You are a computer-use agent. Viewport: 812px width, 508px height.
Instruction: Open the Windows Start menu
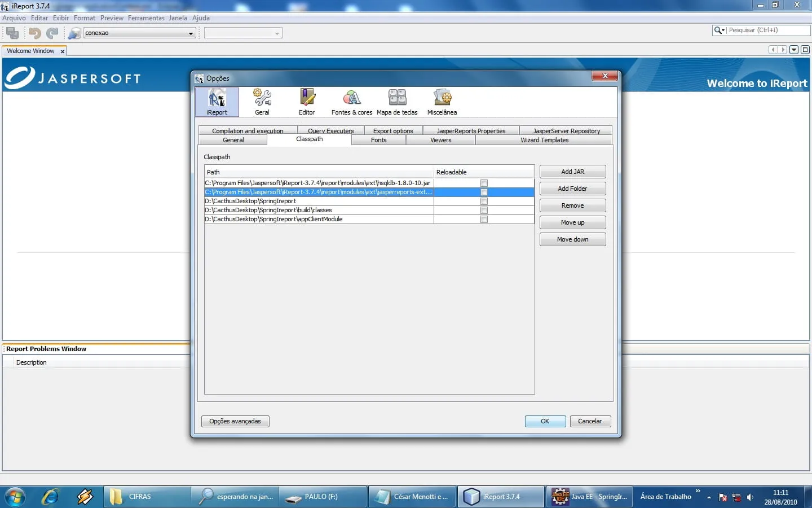(x=15, y=497)
